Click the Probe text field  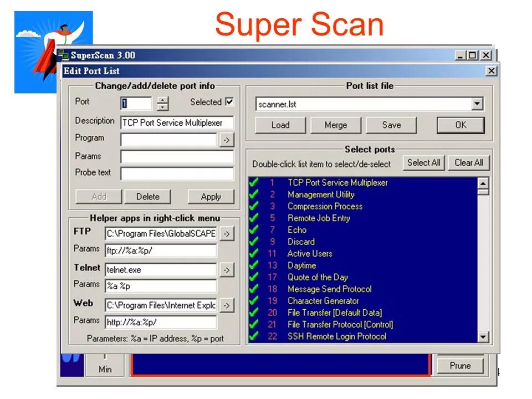tap(177, 173)
